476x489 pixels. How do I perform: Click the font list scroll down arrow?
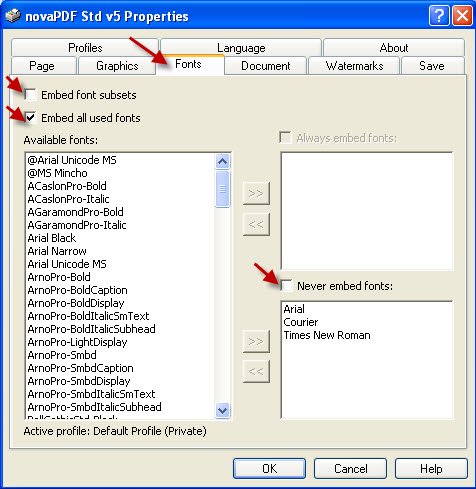pyautogui.click(x=222, y=410)
